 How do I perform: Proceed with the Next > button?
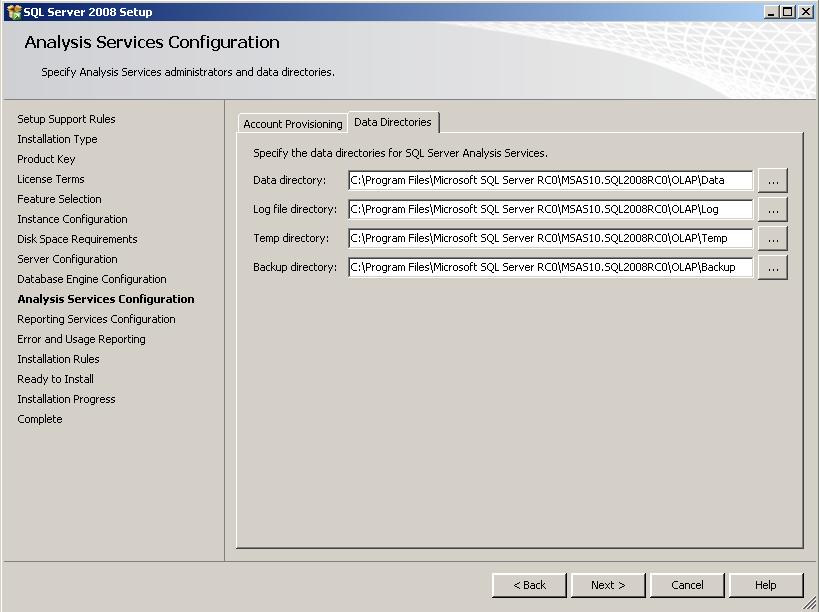click(608, 585)
